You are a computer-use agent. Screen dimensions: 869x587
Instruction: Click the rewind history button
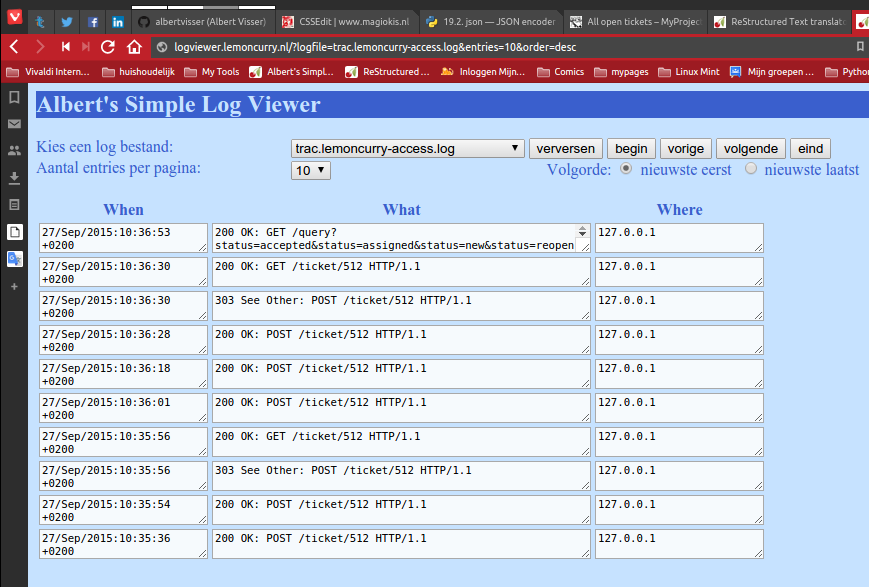tap(65, 47)
